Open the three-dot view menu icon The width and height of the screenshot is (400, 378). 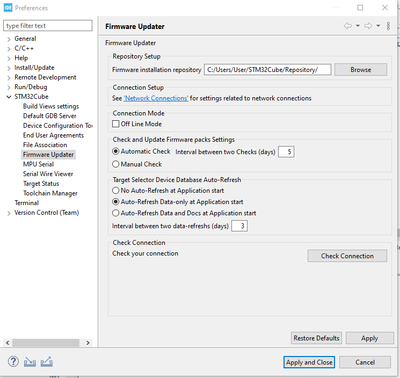[x=388, y=26]
